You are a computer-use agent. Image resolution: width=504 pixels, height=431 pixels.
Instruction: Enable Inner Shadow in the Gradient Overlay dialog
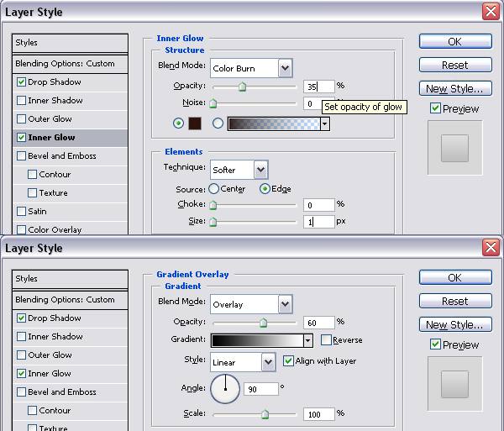tap(21, 337)
